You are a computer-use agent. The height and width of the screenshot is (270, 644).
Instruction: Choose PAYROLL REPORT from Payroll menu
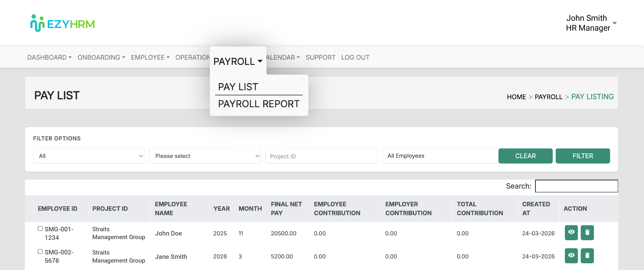click(x=259, y=104)
